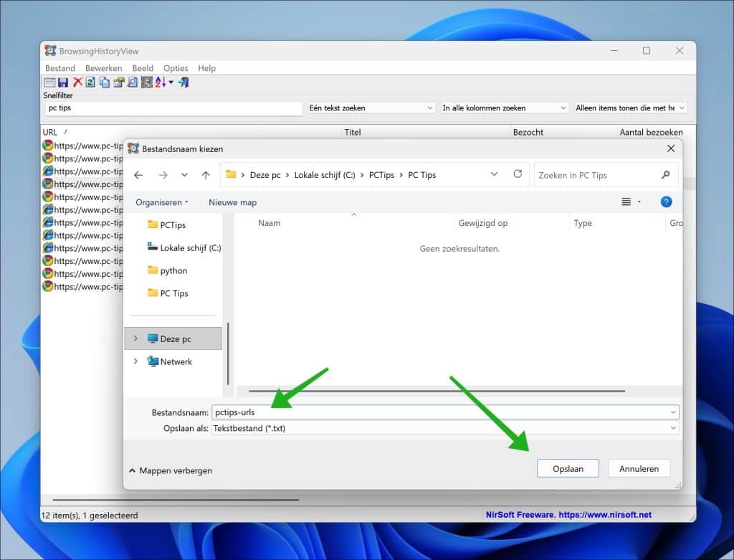
Task: Open the Bewerken menu
Action: tap(103, 68)
